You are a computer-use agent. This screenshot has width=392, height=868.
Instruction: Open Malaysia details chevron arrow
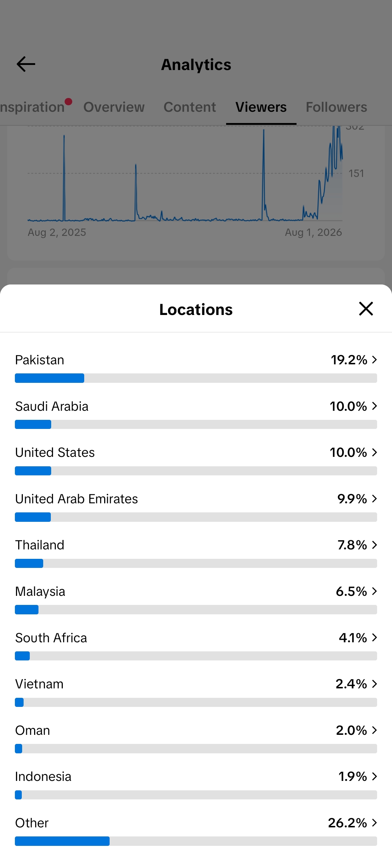(375, 591)
